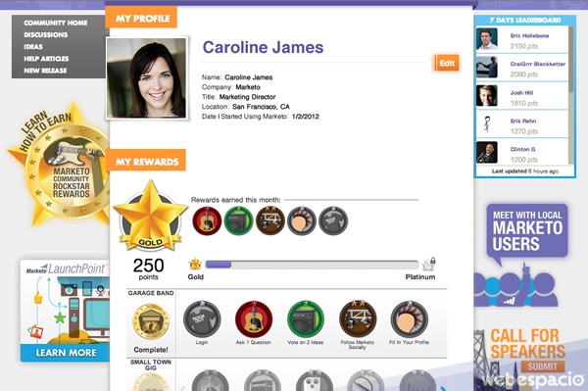The image size is (588, 391).
Task: Open Help Articles menu item
Action: tap(46, 59)
